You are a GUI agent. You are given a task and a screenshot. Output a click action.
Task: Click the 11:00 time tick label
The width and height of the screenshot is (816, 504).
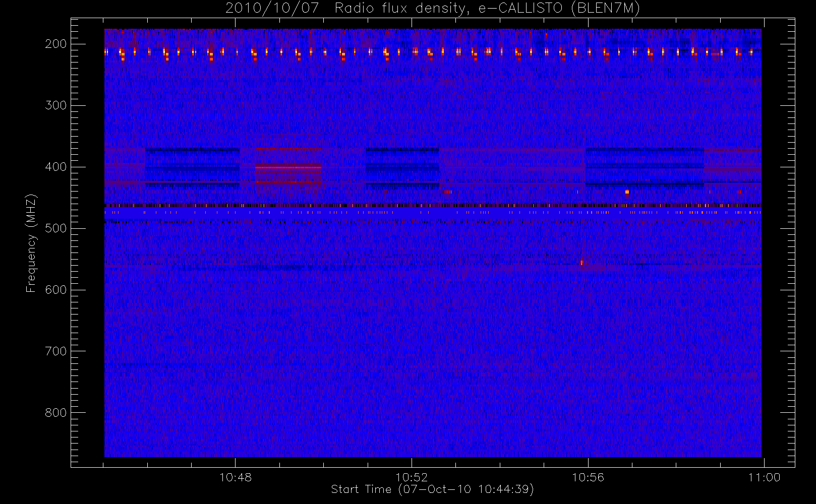pyautogui.click(x=764, y=477)
